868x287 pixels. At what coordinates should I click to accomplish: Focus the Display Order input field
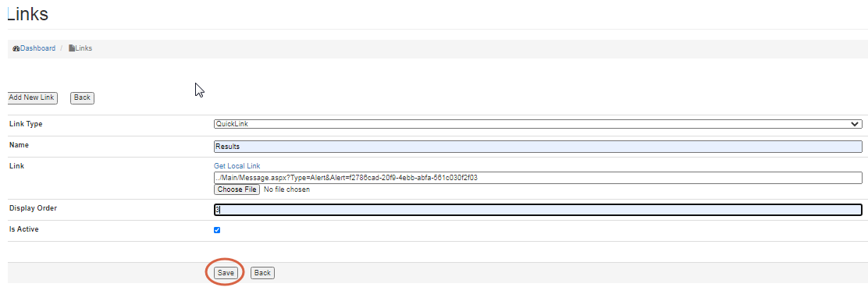click(538, 210)
